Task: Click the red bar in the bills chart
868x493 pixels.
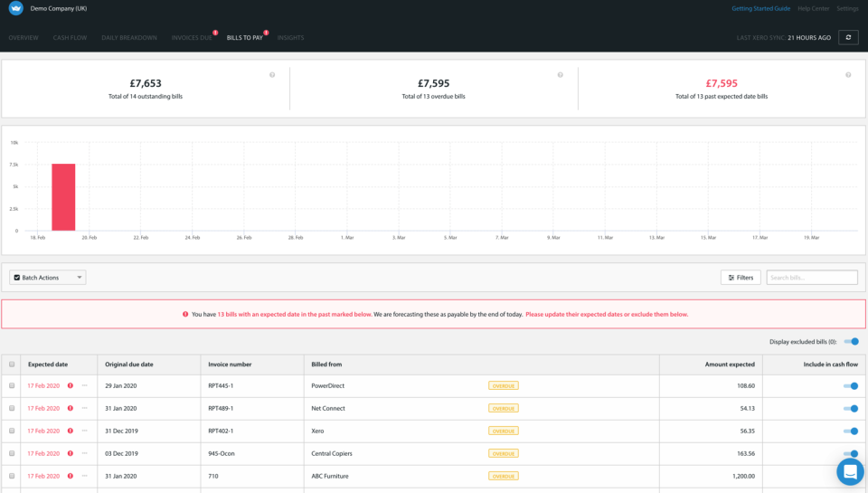Action: click(x=63, y=197)
